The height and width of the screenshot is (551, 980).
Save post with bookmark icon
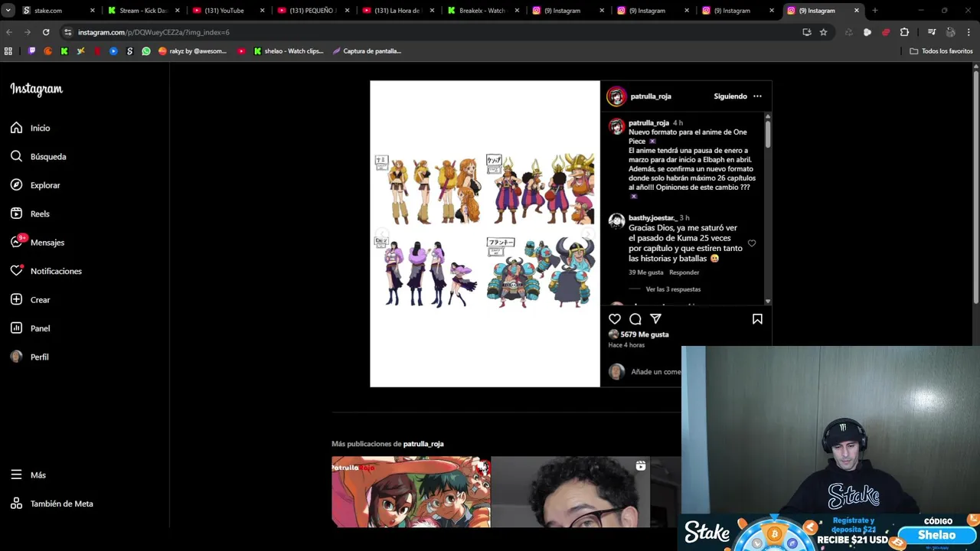pos(757,319)
